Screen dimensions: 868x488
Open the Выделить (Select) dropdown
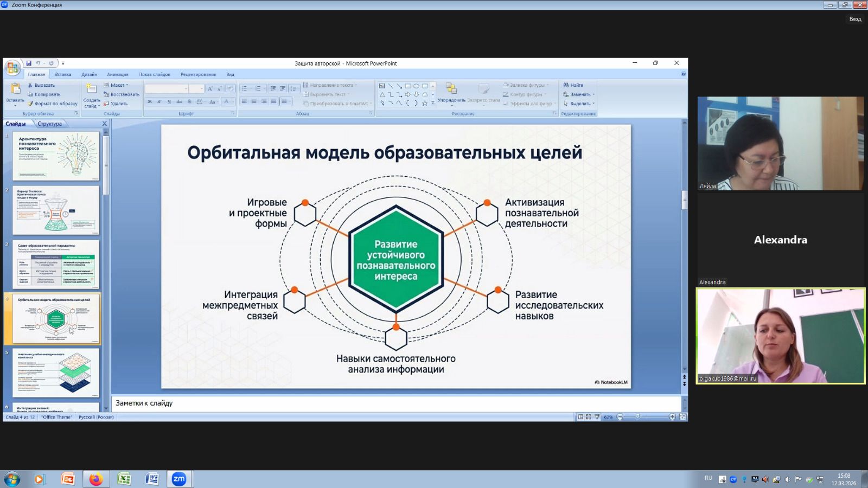click(579, 104)
